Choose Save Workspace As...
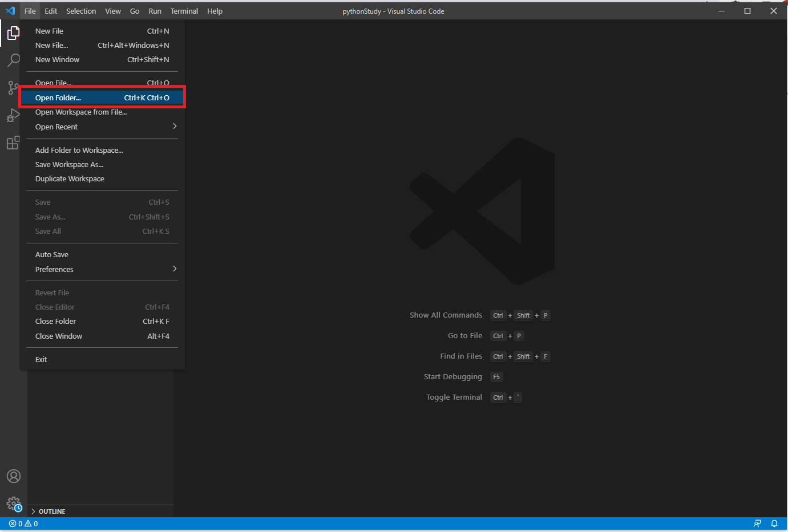Viewport: 788px width, 532px height. [103, 164]
